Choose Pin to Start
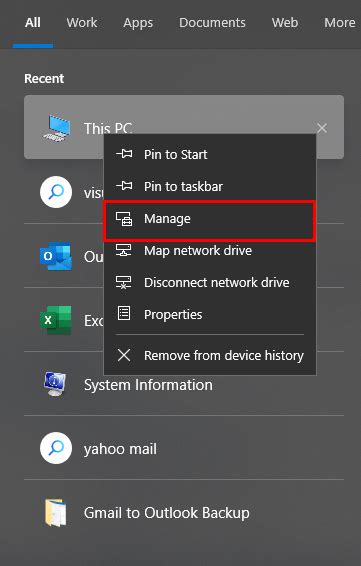This screenshot has width=361, height=566. click(x=210, y=154)
